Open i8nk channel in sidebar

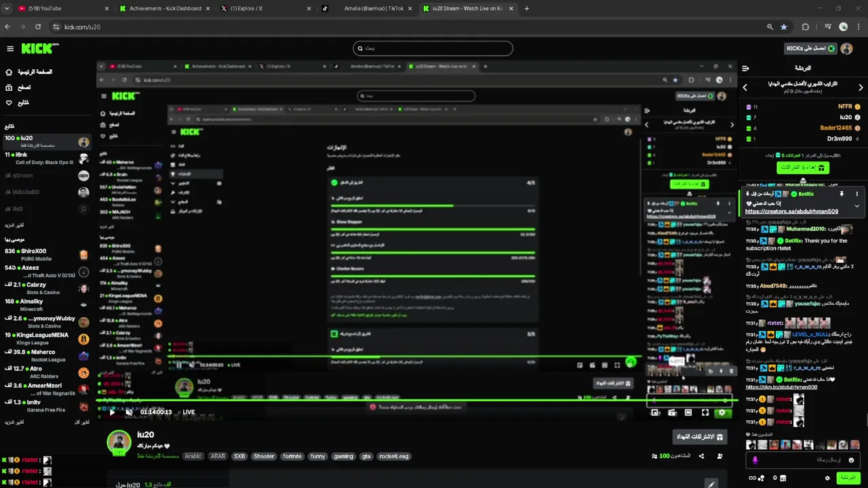pos(46,159)
